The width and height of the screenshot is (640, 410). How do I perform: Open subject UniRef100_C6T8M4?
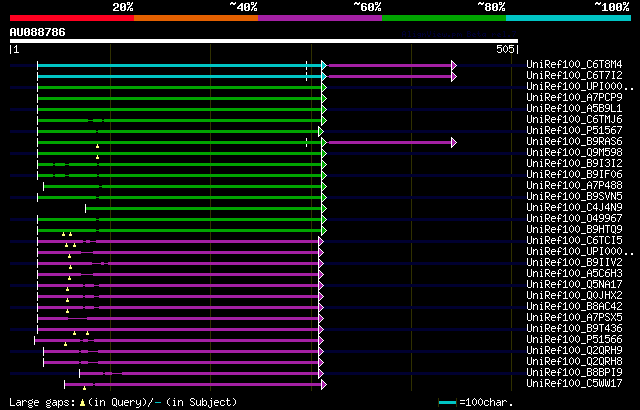574,64
